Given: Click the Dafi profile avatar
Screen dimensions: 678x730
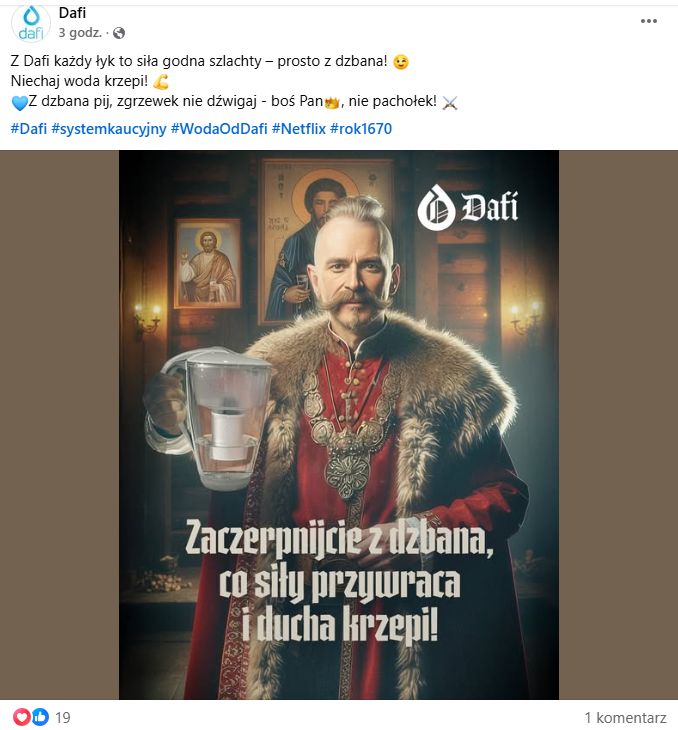Looking at the screenshot, I should 30,24.
